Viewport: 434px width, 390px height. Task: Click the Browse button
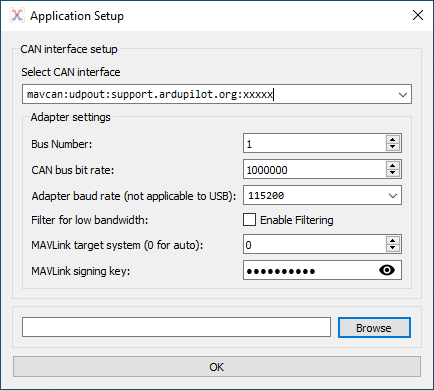(x=374, y=328)
